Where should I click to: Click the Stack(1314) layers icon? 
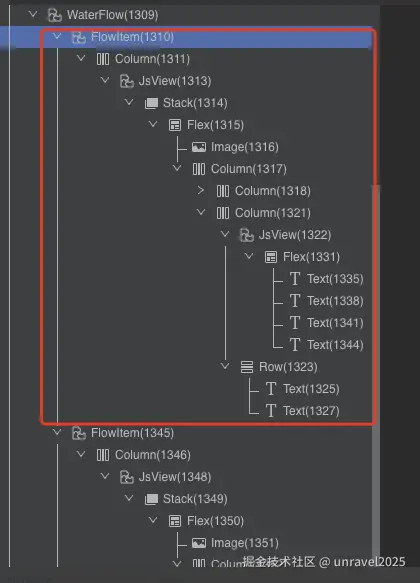point(151,103)
